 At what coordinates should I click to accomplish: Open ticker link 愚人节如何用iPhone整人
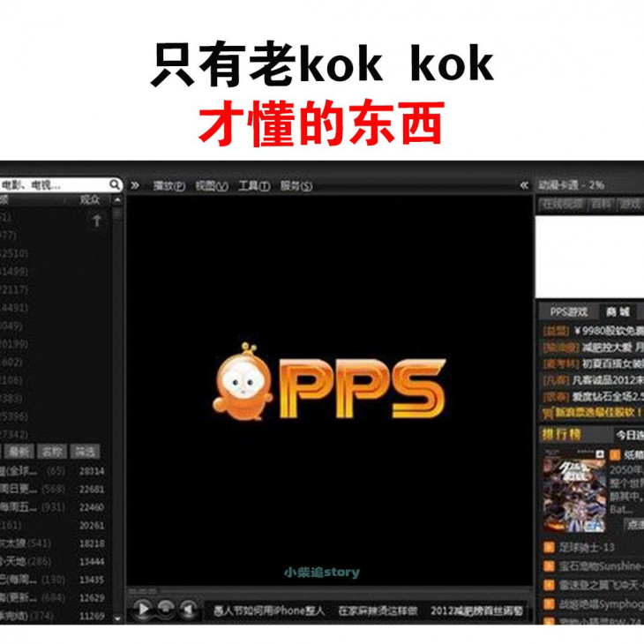(269, 610)
